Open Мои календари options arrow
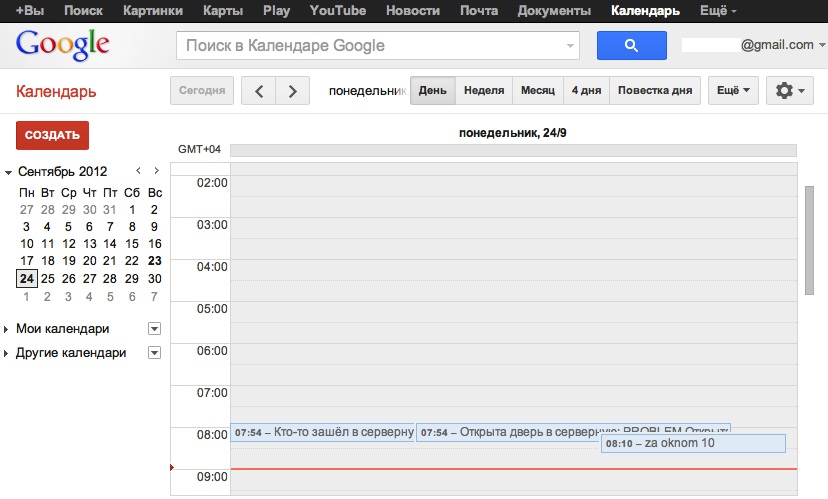The width and height of the screenshot is (828, 499). 154,329
